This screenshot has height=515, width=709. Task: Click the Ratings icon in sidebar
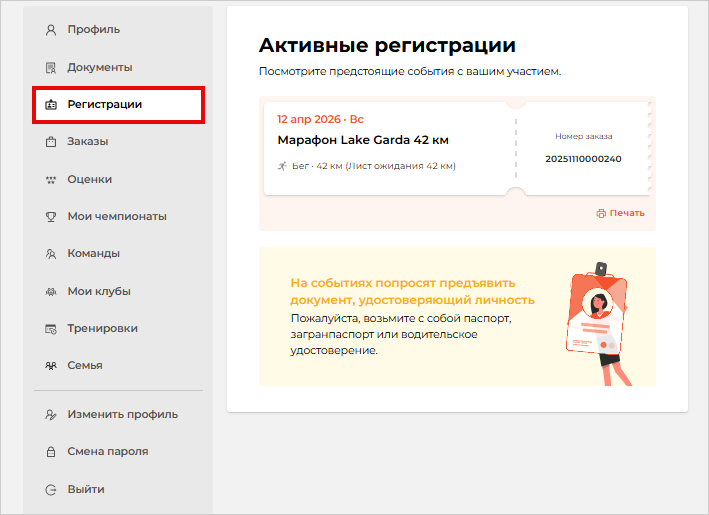[51, 180]
